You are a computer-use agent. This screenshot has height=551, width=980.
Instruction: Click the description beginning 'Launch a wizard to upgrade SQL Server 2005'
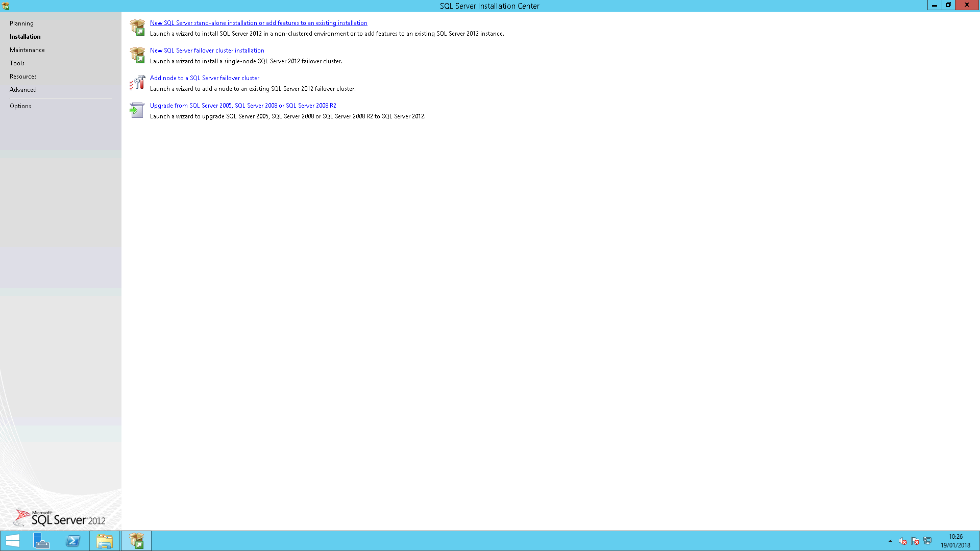287,116
